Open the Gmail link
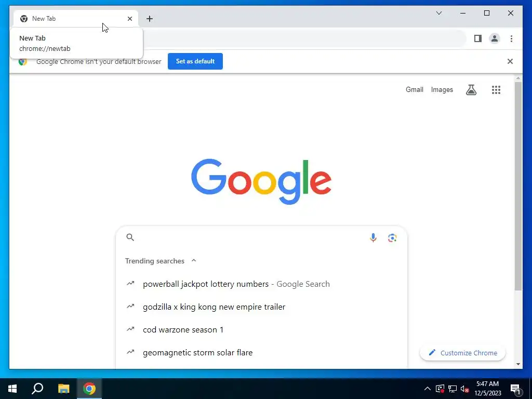The width and height of the screenshot is (532, 399). point(414,89)
